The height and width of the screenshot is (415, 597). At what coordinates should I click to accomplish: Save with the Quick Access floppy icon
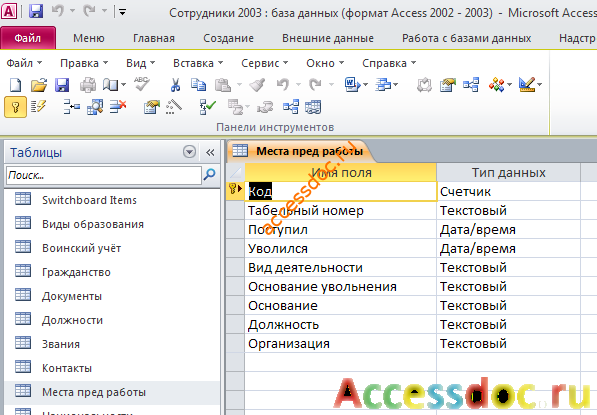point(36,11)
